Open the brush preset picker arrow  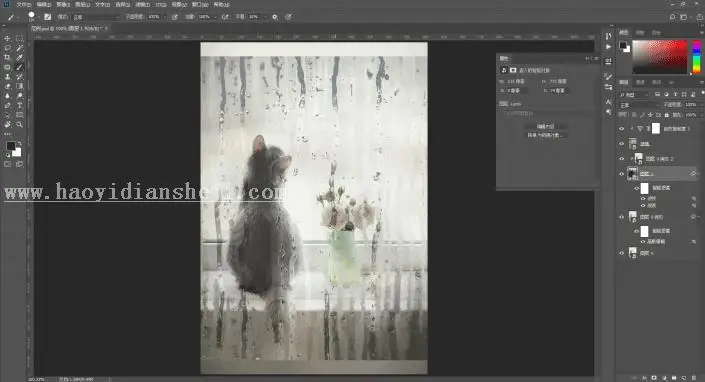pyautogui.click(x=38, y=17)
